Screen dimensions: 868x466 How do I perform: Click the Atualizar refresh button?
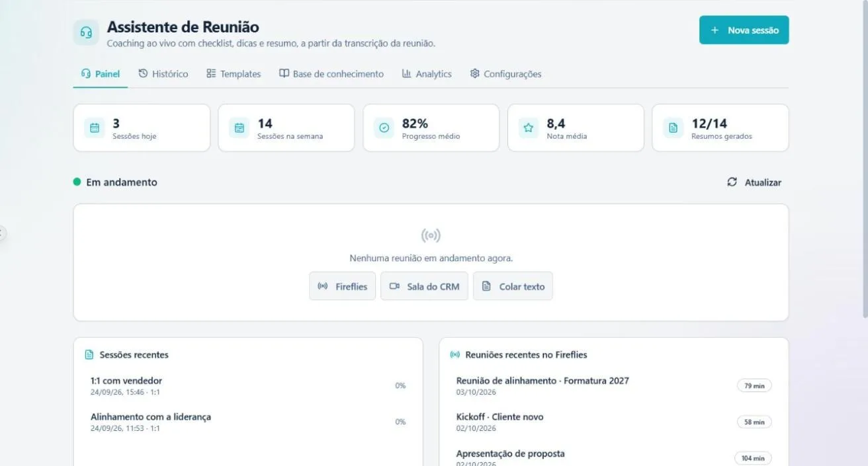tap(754, 182)
